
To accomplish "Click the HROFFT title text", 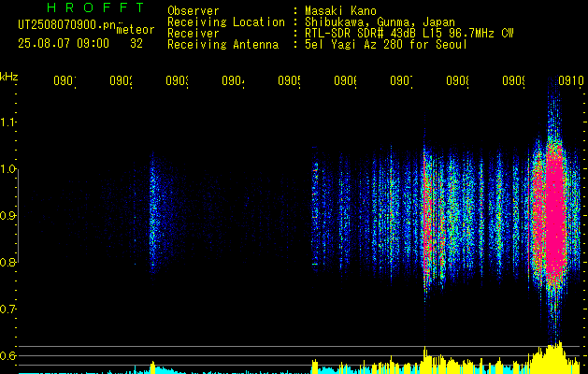I will pyautogui.click(x=95, y=7).
